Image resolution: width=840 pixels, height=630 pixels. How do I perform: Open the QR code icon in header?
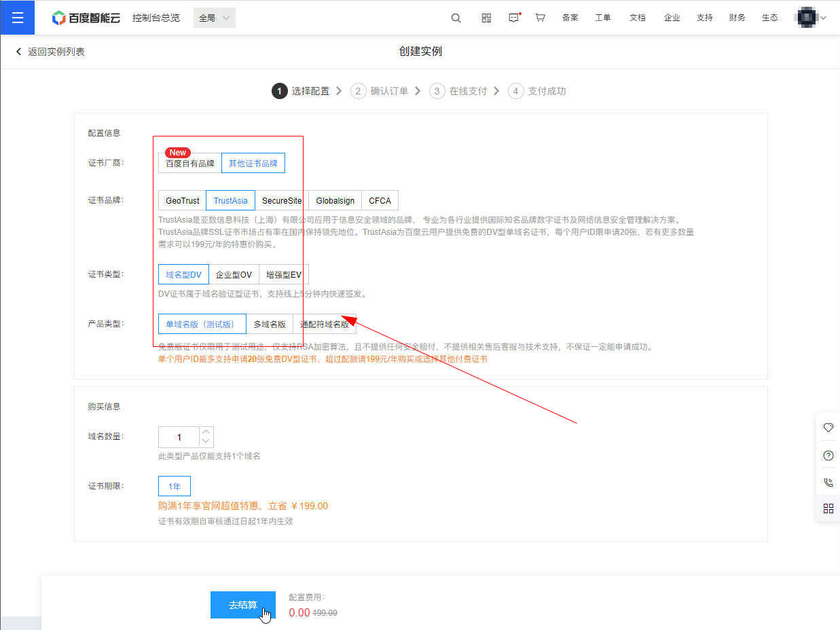486,18
